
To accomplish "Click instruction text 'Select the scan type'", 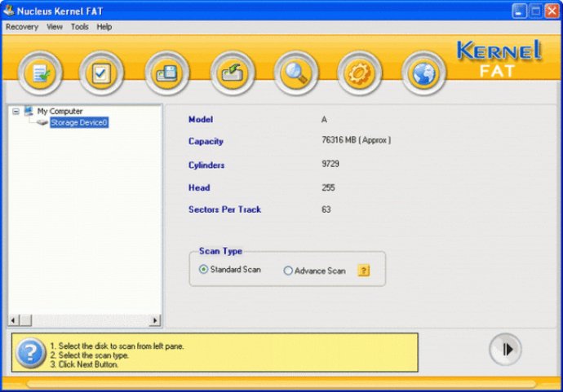I will point(94,355).
